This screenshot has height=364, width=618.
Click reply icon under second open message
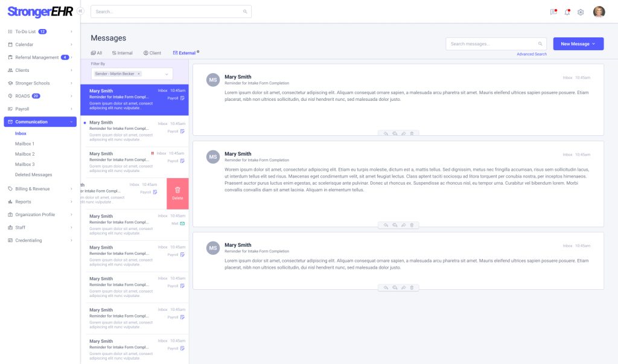(x=386, y=225)
